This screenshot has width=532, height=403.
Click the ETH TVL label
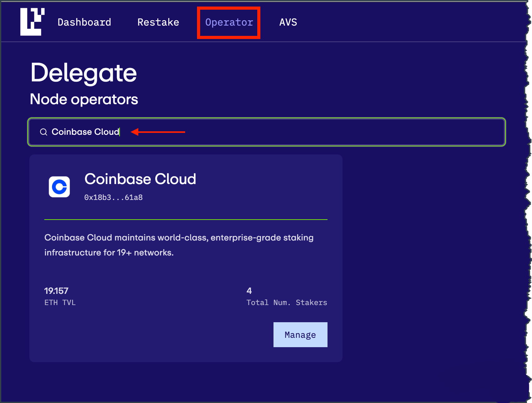click(60, 303)
